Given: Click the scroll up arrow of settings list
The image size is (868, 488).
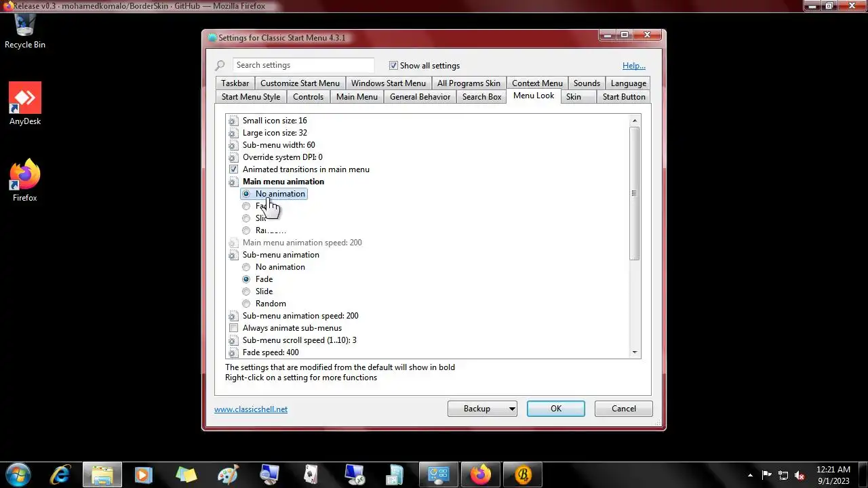Looking at the screenshot, I should click(x=635, y=121).
